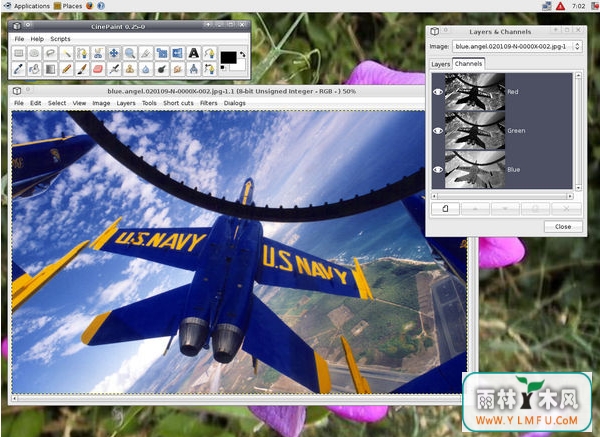Click the channels list scroll-up arrow

click(x=578, y=76)
